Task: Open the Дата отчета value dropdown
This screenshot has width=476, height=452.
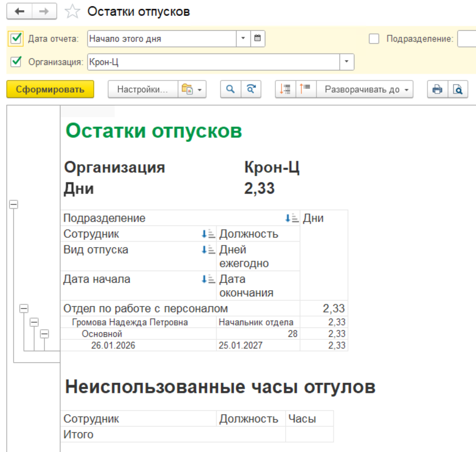Action: [243, 39]
